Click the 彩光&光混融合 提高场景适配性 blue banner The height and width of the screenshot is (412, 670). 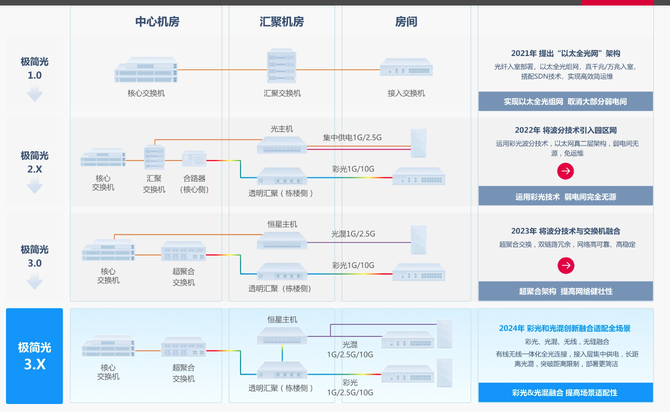[565, 392]
